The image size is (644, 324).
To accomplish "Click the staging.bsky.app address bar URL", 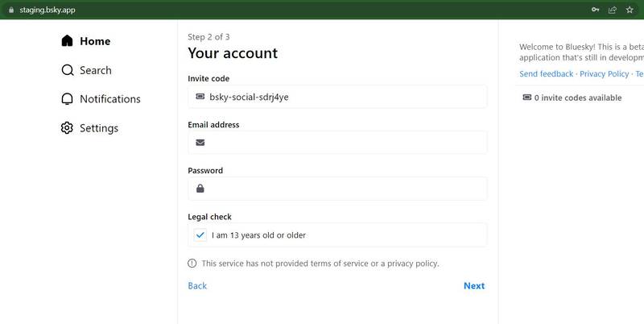I will (47, 10).
